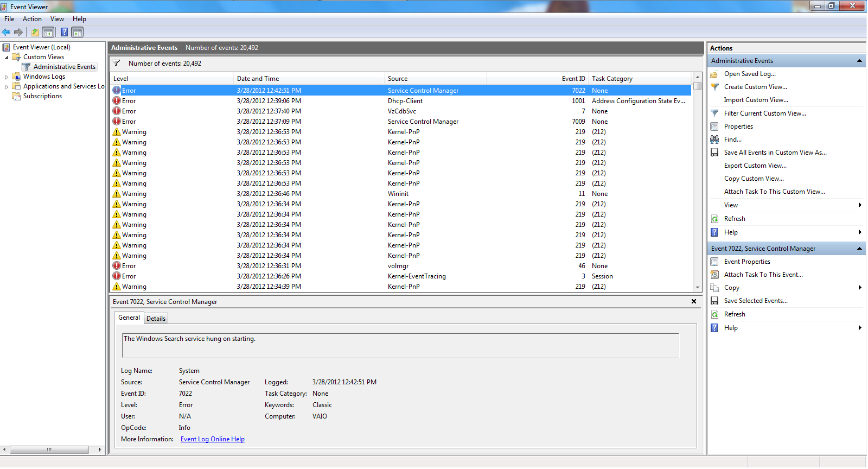The width and height of the screenshot is (868, 469).
Task: Click the Back arrow toolbar icon
Action: point(7,32)
